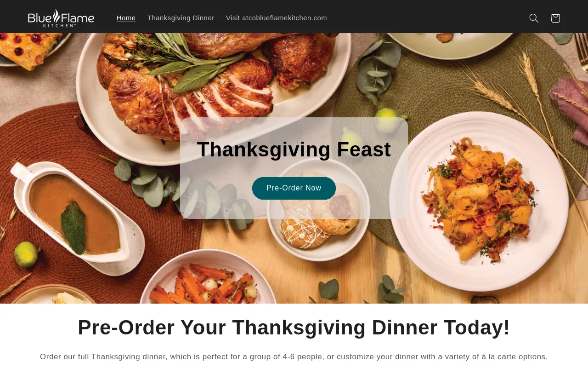Follow the Visit atcoblueflamekitchen.com link
588x368 pixels.
(x=277, y=18)
